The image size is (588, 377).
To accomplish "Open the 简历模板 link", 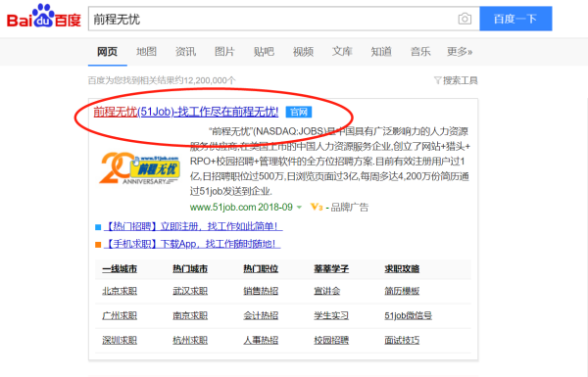I will point(402,291).
